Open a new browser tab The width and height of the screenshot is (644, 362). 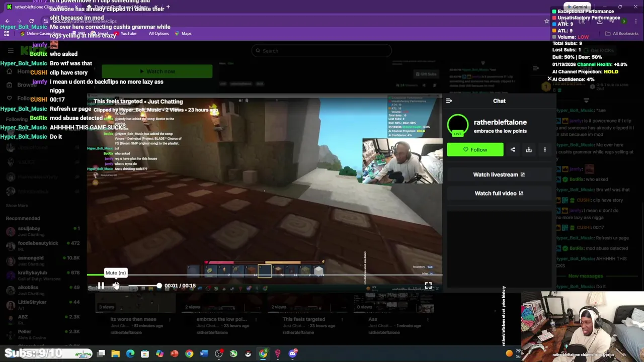(168, 7)
